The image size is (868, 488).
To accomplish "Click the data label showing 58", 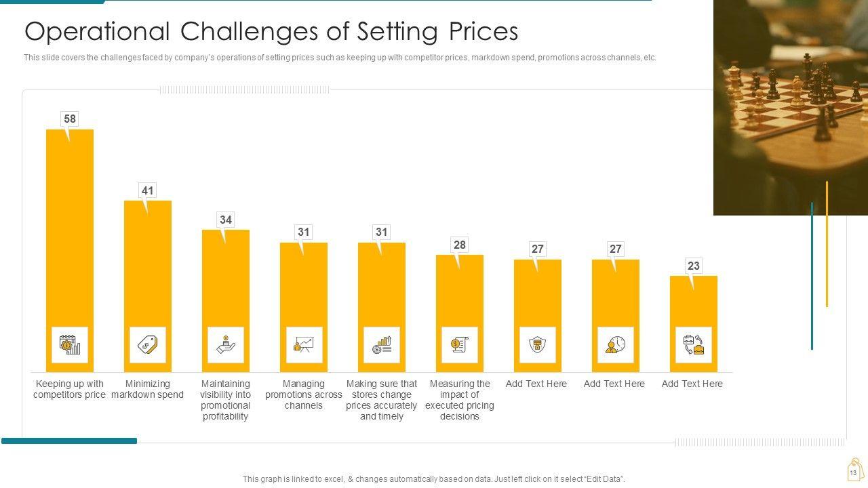I will [70, 119].
